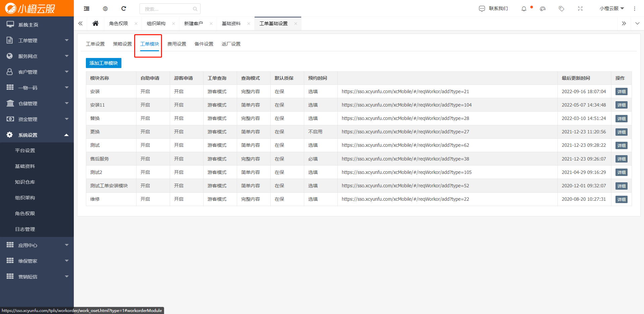Click the 小橙云服 logo
Viewport: 644px width, 314px height.
30,8
